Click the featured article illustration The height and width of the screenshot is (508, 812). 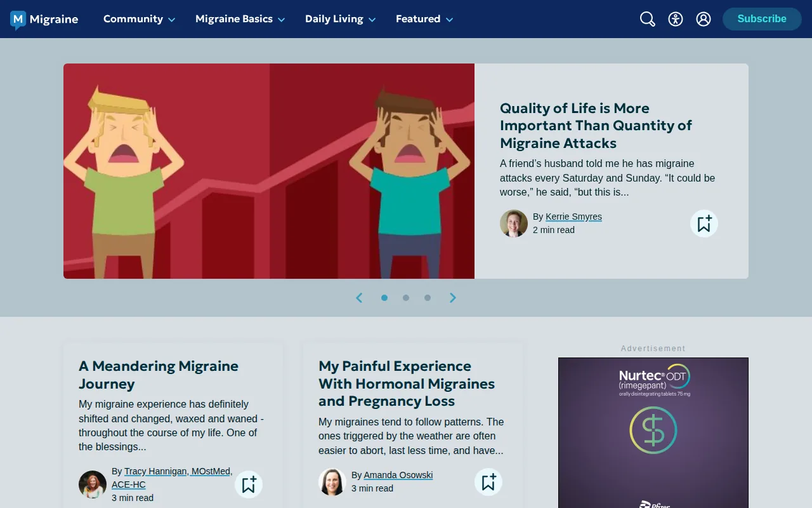[x=269, y=171]
